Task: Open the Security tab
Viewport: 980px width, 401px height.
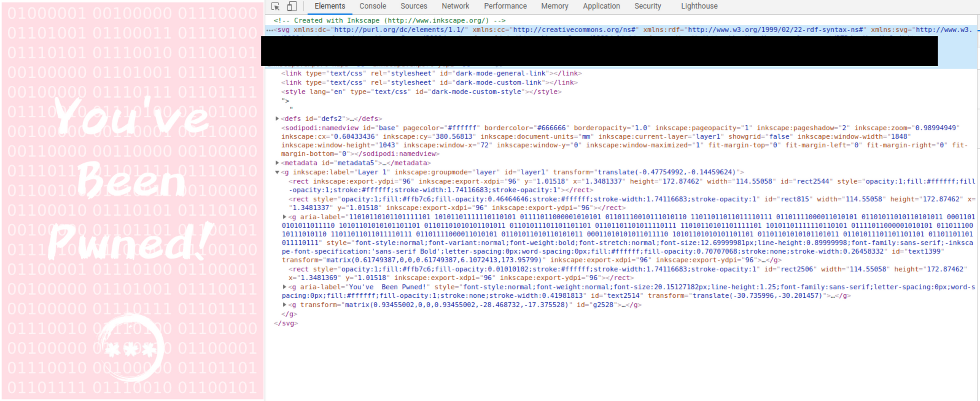Action: coord(647,6)
